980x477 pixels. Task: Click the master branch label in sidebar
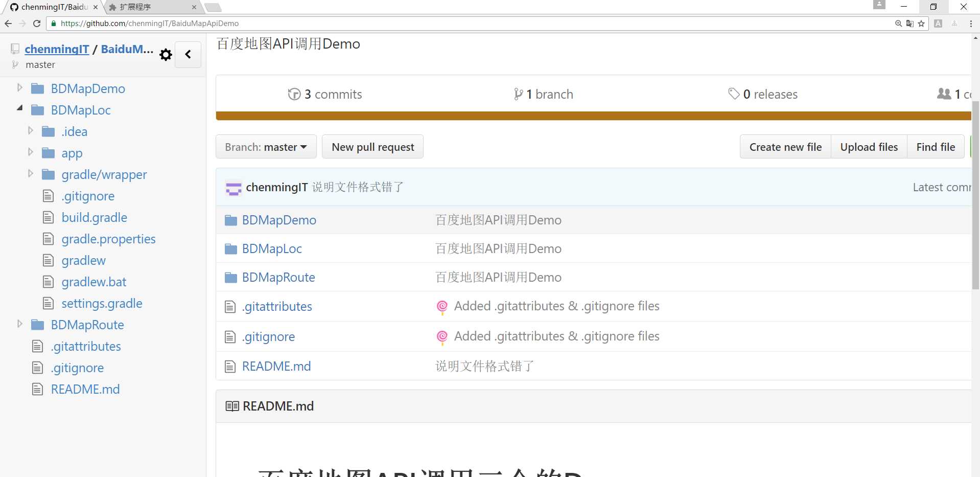(40, 65)
